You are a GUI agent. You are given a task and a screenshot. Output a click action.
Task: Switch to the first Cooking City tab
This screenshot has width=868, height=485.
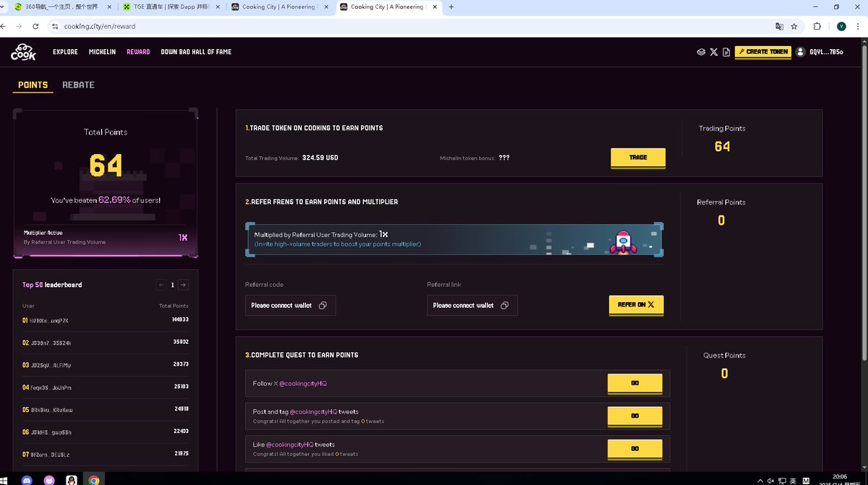click(278, 7)
